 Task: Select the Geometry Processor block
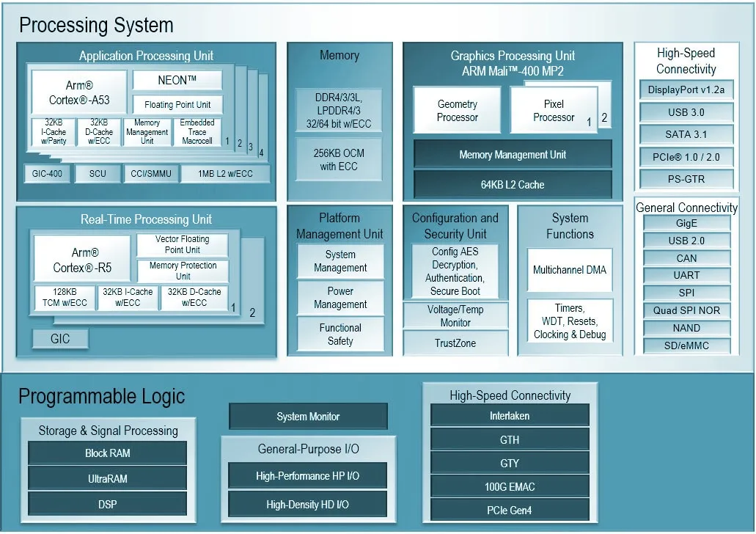457,109
